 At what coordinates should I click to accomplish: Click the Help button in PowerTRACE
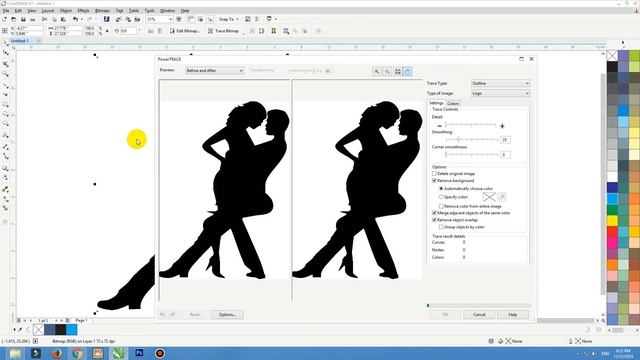[513, 315]
